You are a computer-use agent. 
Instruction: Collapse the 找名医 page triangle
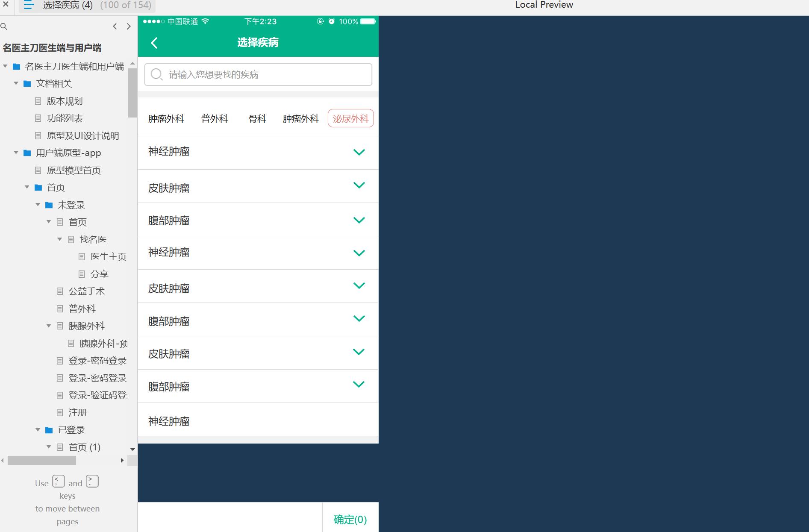click(x=60, y=239)
